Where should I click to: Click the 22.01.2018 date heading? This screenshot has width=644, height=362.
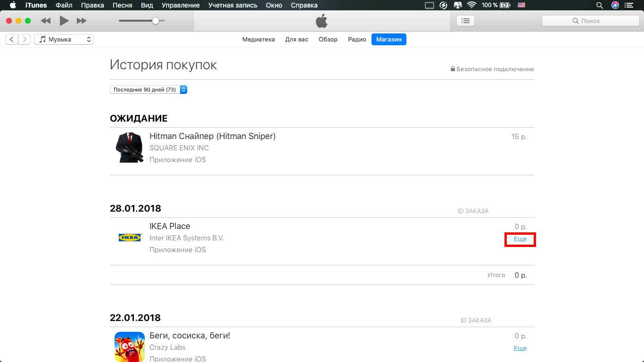pyautogui.click(x=135, y=318)
